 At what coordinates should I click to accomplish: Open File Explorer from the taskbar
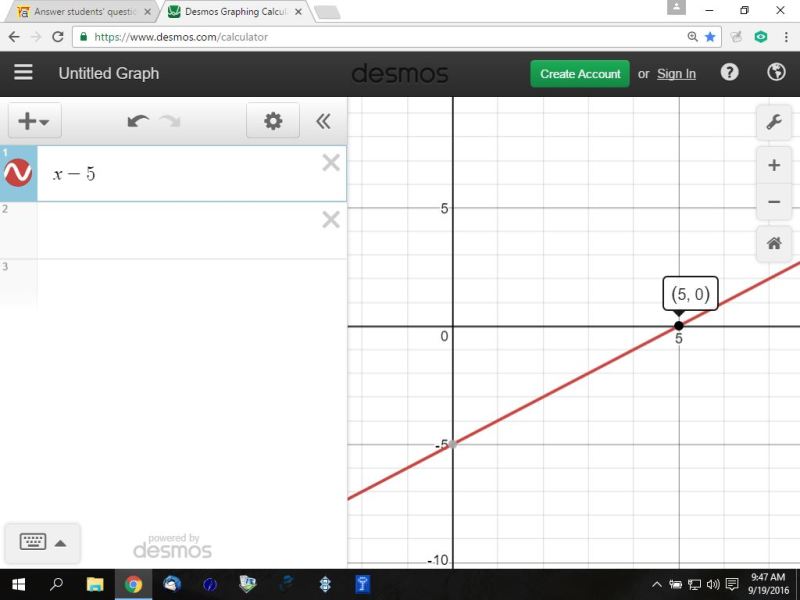(x=95, y=584)
